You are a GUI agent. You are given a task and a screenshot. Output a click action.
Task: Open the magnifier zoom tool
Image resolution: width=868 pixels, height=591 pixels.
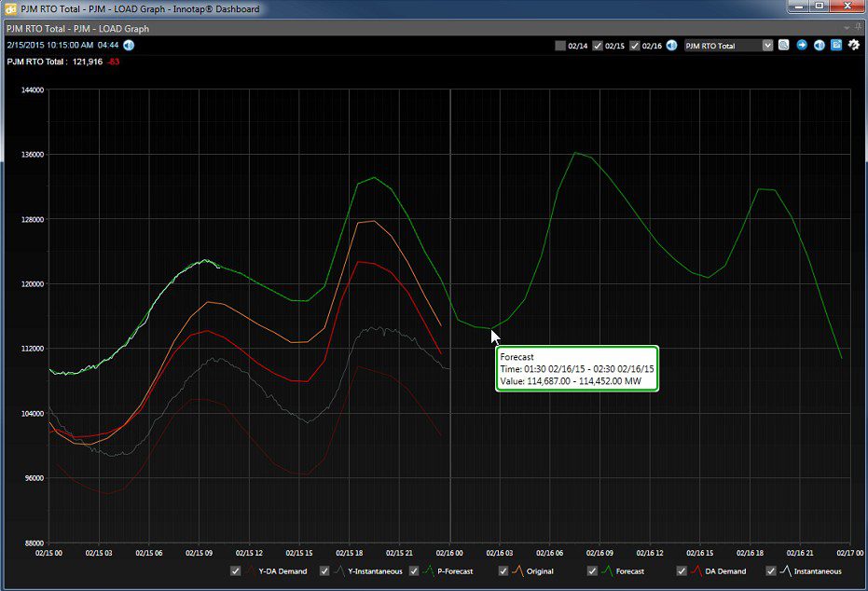coord(783,46)
